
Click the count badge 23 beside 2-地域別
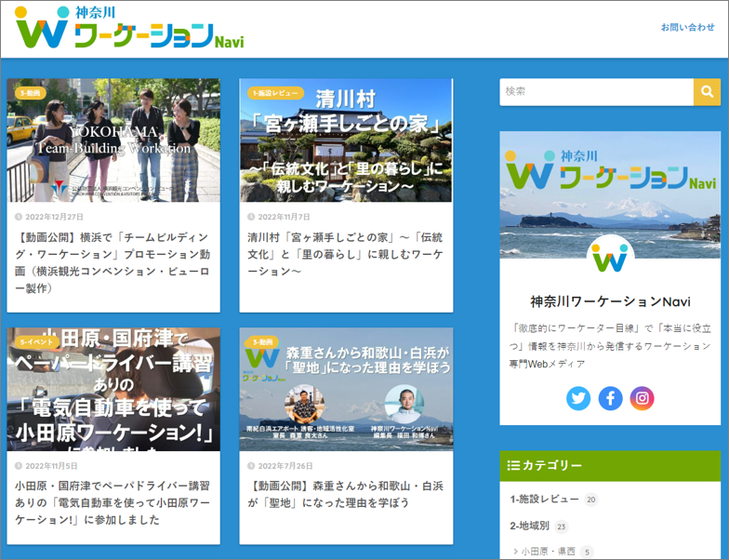562,527
